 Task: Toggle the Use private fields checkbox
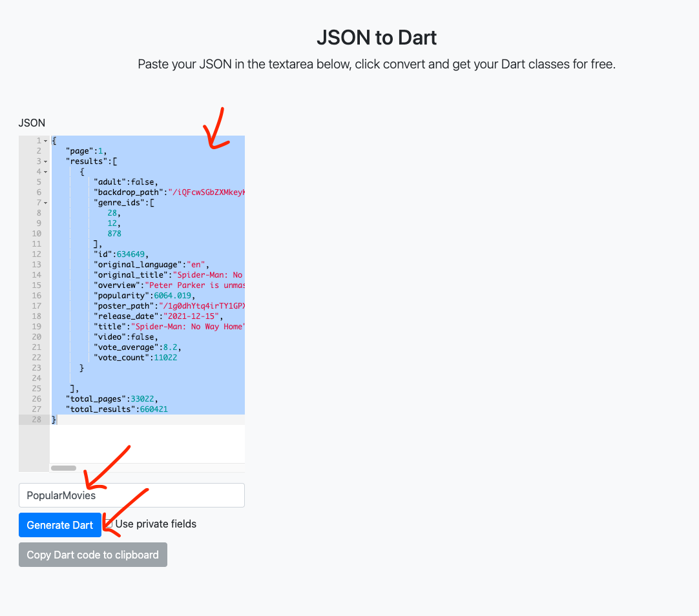click(x=109, y=524)
